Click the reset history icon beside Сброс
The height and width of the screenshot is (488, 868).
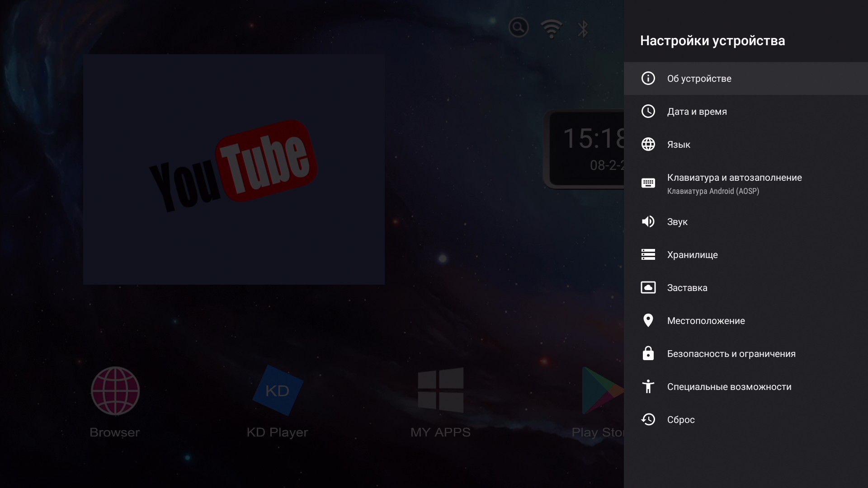pyautogui.click(x=648, y=419)
